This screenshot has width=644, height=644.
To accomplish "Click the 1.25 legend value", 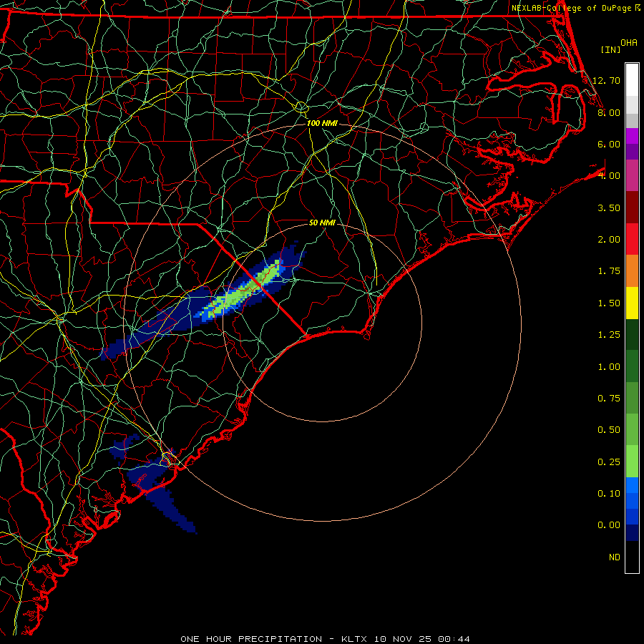I will (609, 335).
